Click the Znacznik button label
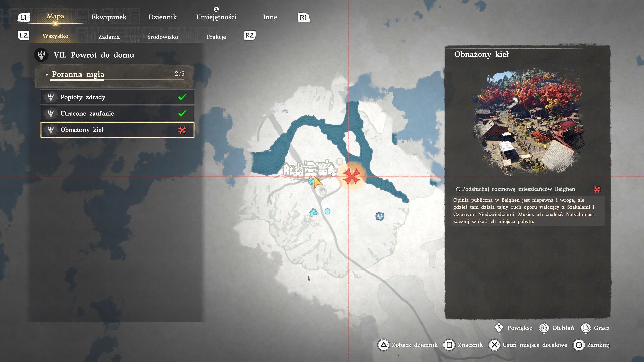This screenshot has height=362, width=644. click(470, 345)
